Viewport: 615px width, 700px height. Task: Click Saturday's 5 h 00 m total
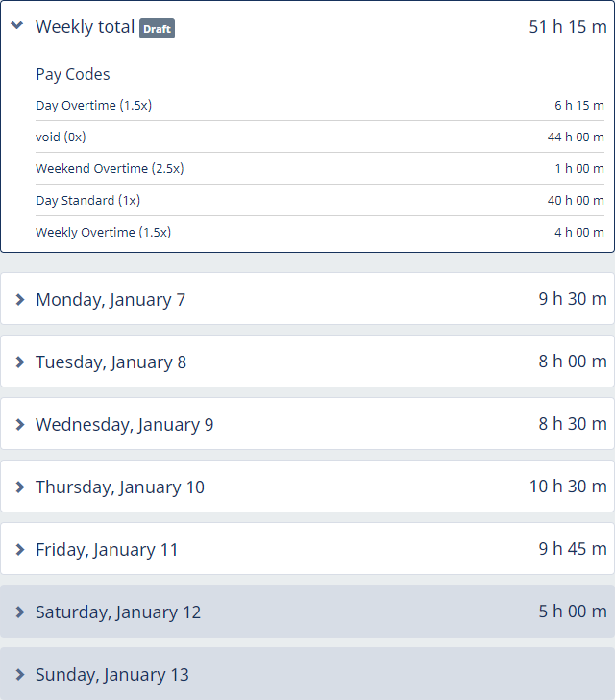pos(572,612)
